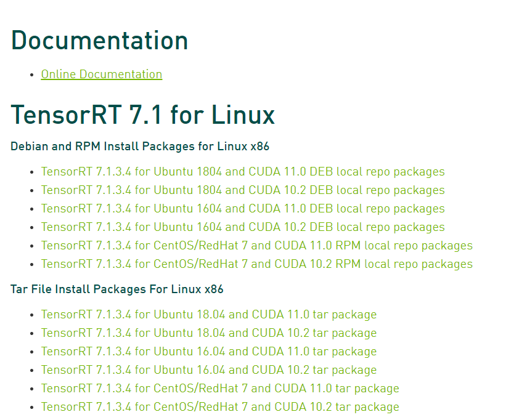Download Ubuntu 16.04 CUDA 11.0 tar package

pos(208,351)
